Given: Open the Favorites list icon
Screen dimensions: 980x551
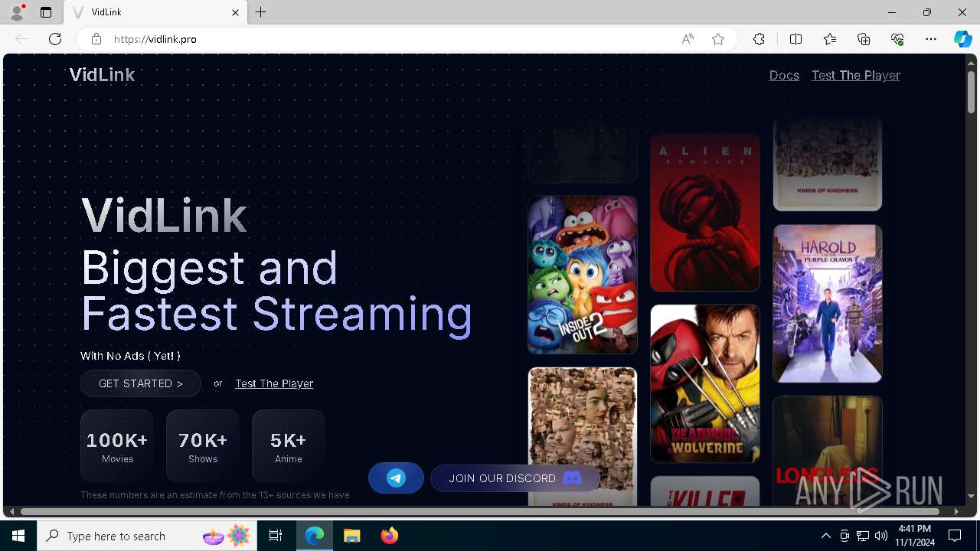Looking at the screenshot, I should click(830, 39).
